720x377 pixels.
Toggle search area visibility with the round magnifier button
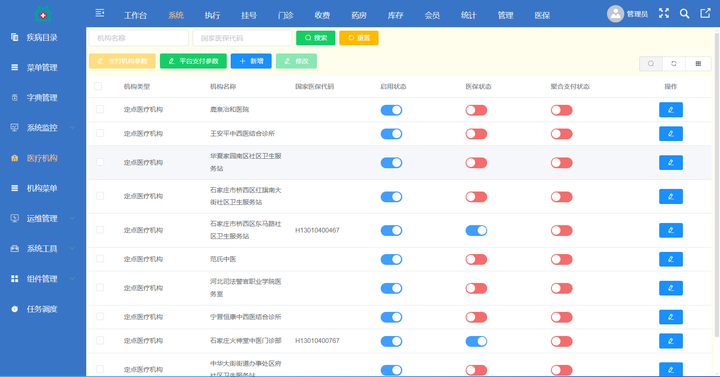[x=651, y=64]
